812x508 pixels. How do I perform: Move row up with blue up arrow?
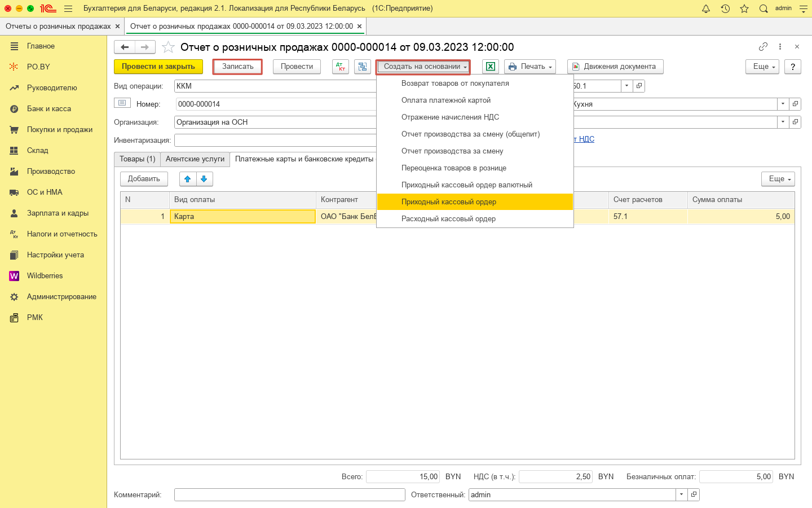(x=188, y=179)
